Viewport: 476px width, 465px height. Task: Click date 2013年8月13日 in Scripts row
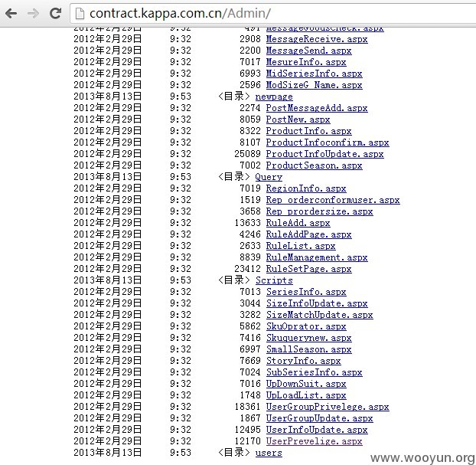pos(107,280)
